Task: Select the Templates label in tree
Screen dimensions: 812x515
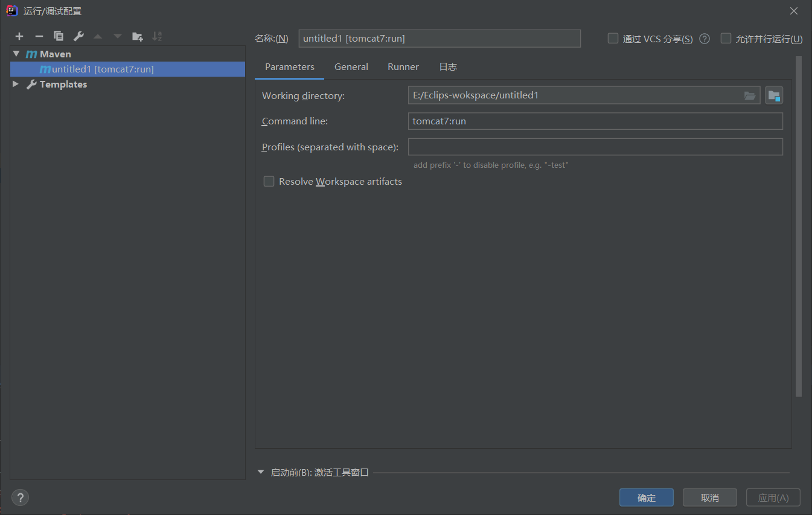Action: point(63,84)
